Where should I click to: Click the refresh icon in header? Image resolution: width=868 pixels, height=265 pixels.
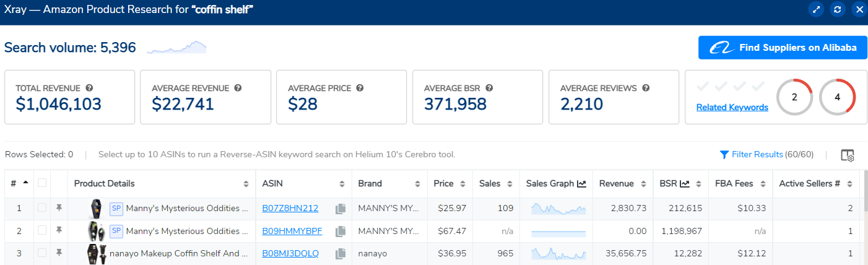click(837, 9)
